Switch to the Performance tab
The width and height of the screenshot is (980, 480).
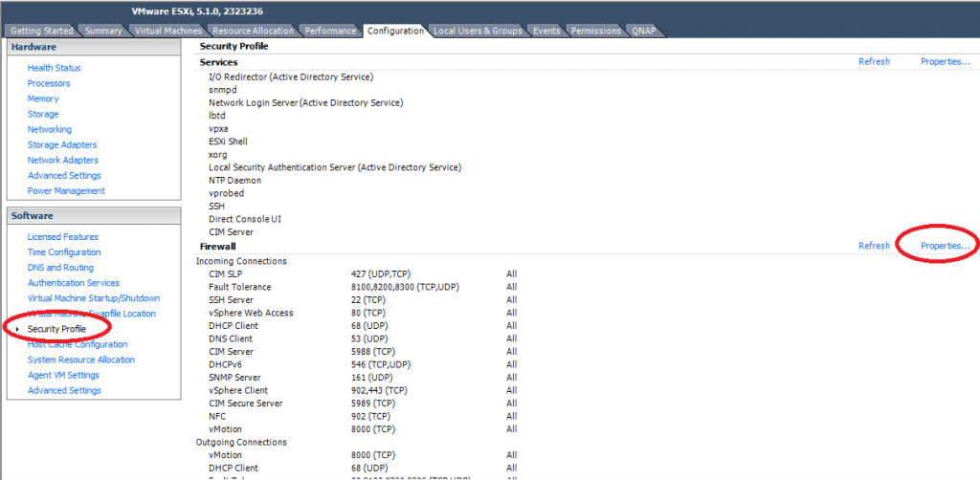click(330, 31)
